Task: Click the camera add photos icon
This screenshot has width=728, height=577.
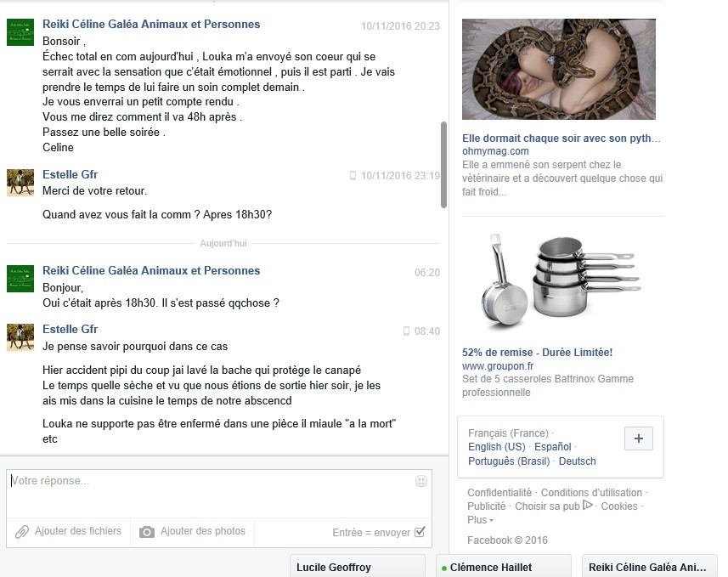Action: (x=147, y=532)
